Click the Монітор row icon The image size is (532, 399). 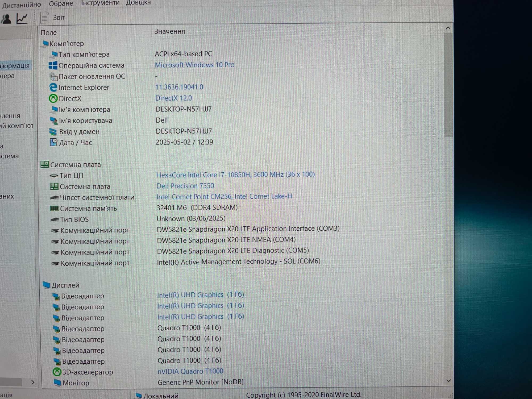point(57,383)
